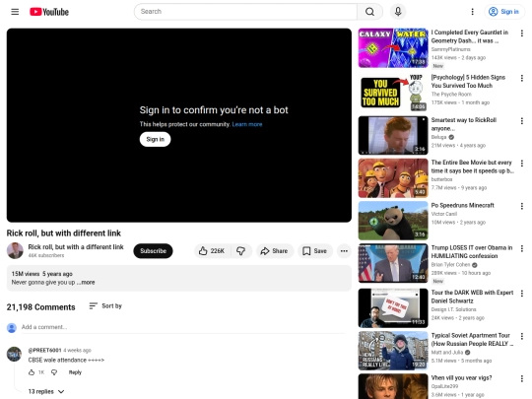Like the video with 226K thumbs up

(x=212, y=251)
